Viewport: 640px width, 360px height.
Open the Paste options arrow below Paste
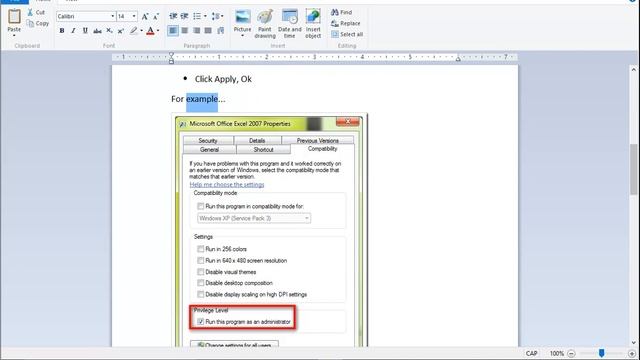14,36
